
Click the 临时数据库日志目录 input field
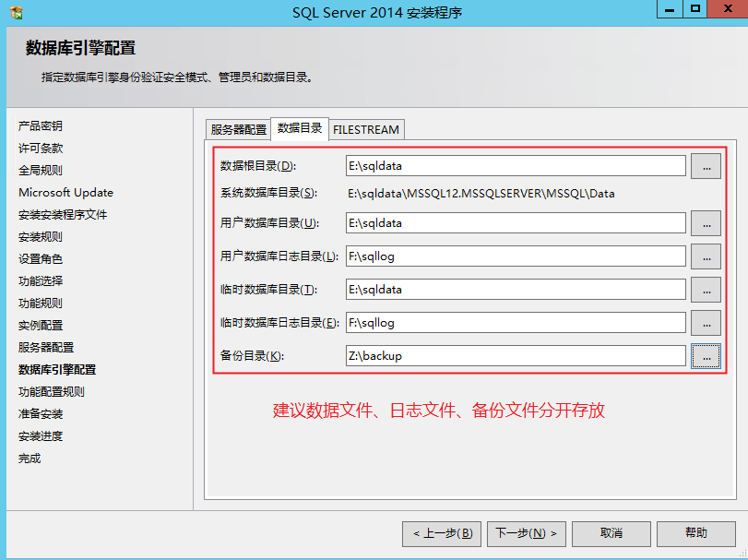[x=516, y=323]
